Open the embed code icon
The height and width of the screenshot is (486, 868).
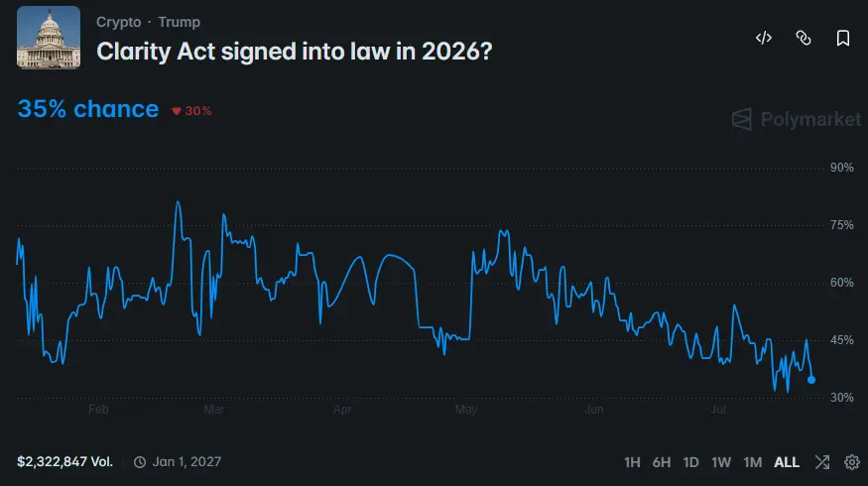(764, 38)
